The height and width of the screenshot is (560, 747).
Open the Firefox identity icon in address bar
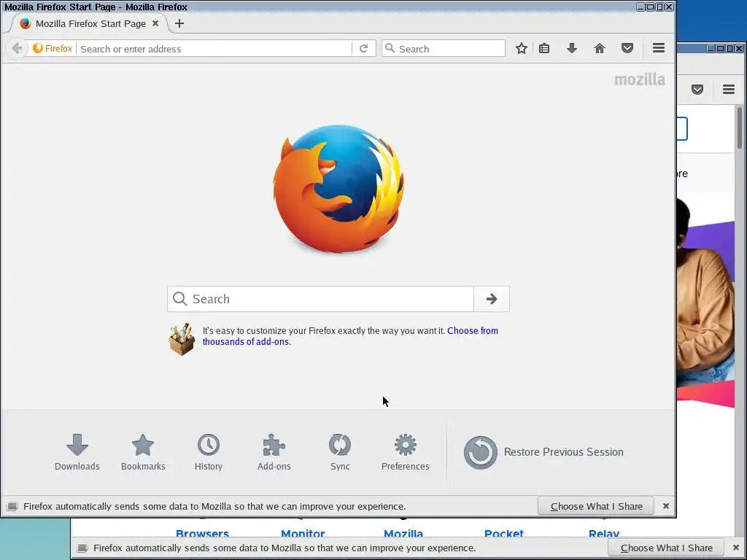pos(53,49)
